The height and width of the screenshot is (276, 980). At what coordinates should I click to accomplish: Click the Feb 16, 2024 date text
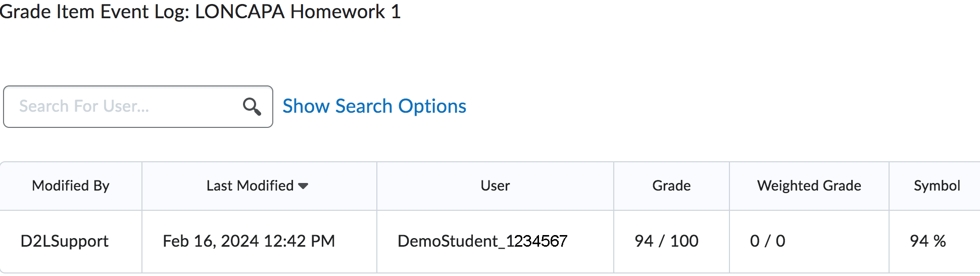coord(210,241)
